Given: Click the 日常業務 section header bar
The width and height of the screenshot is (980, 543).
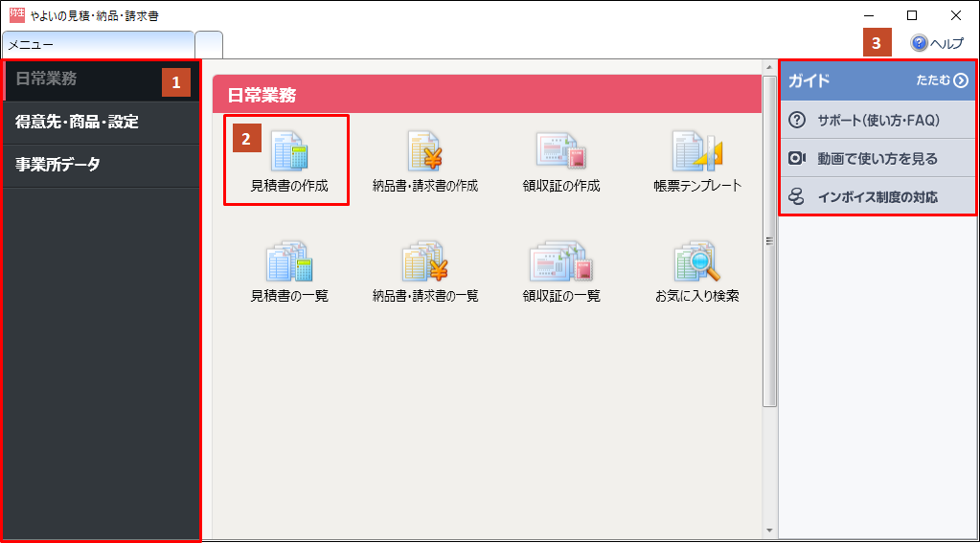Looking at the screenshot, I should coord(487,95).
